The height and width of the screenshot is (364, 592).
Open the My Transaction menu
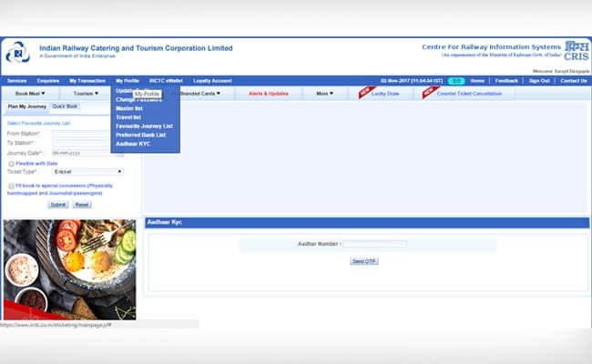pyautogui.click(x=87, y=81)
